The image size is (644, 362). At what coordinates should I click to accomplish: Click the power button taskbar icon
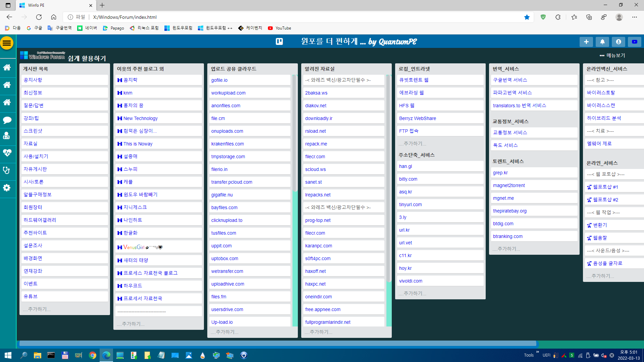coord(244,355)
